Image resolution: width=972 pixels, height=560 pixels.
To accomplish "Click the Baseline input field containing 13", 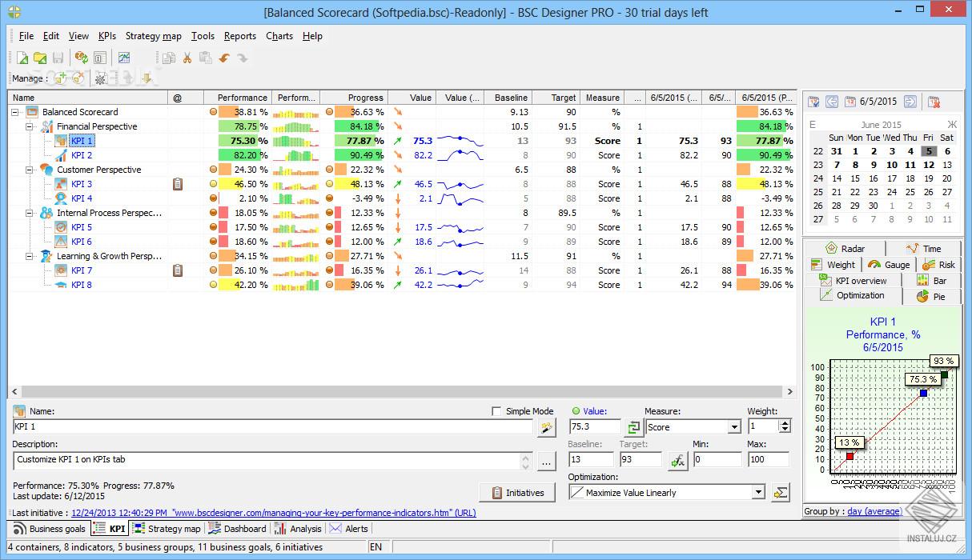I will click(x=590, y=460).
